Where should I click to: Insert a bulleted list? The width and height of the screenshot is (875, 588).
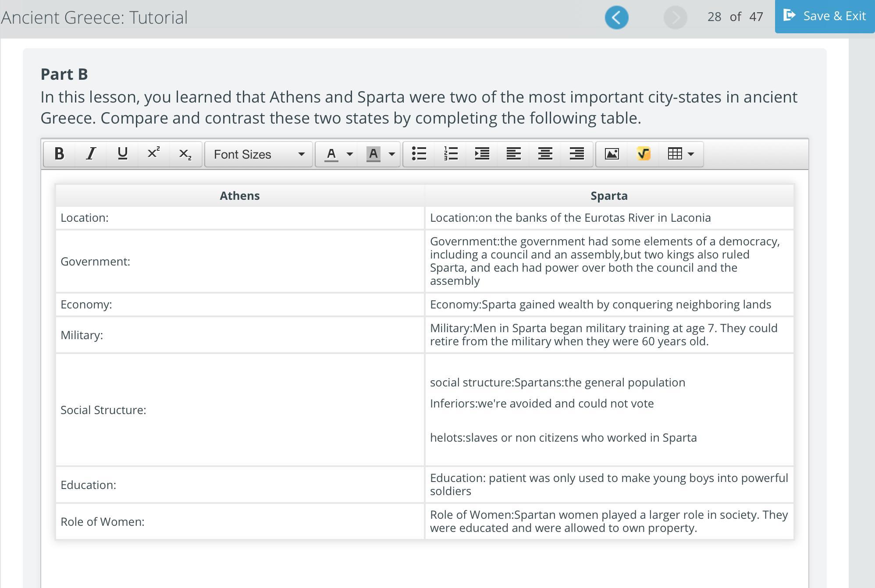[x=419, y=154]
